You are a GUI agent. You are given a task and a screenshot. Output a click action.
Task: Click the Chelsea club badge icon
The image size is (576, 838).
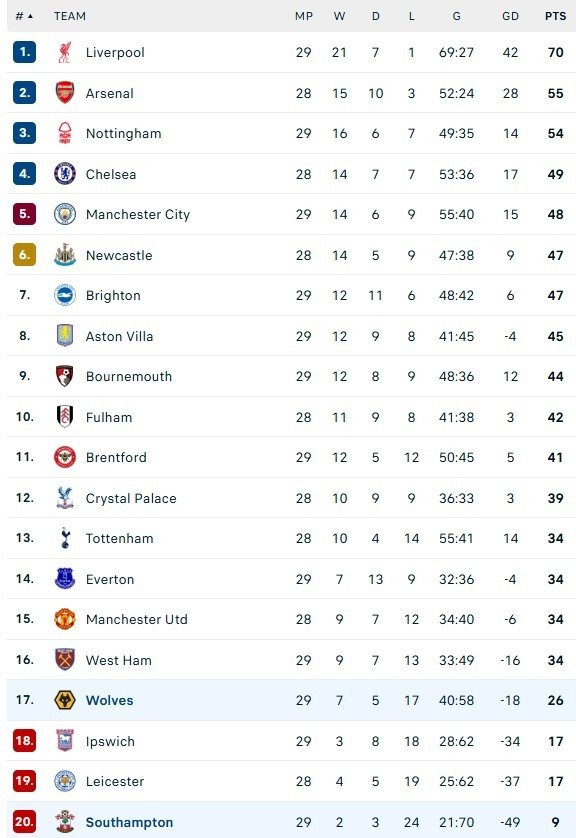(x=65, y=174)
